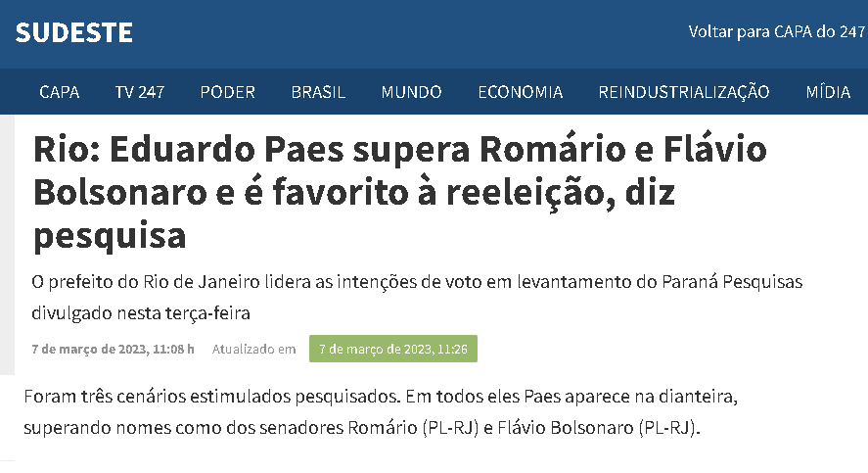Choose ECONOMIA from the navigation bar
868x473 pixels.
click(x=520, y=92)
